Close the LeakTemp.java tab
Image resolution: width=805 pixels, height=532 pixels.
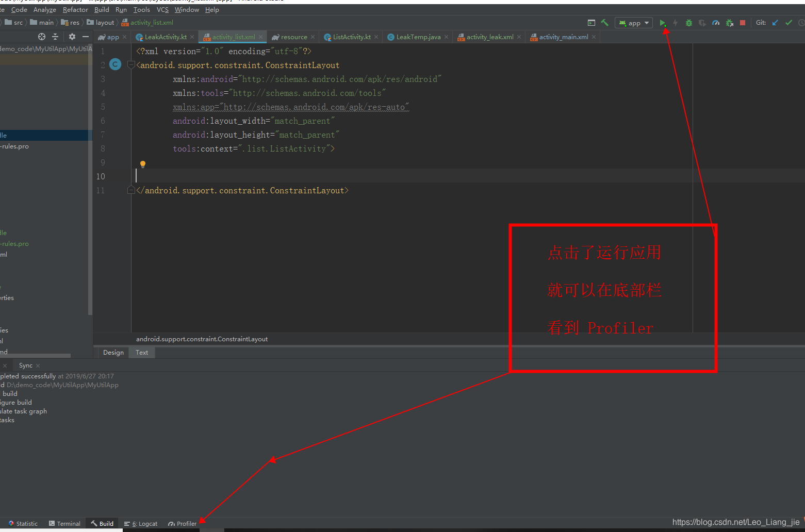pos(447,37)
